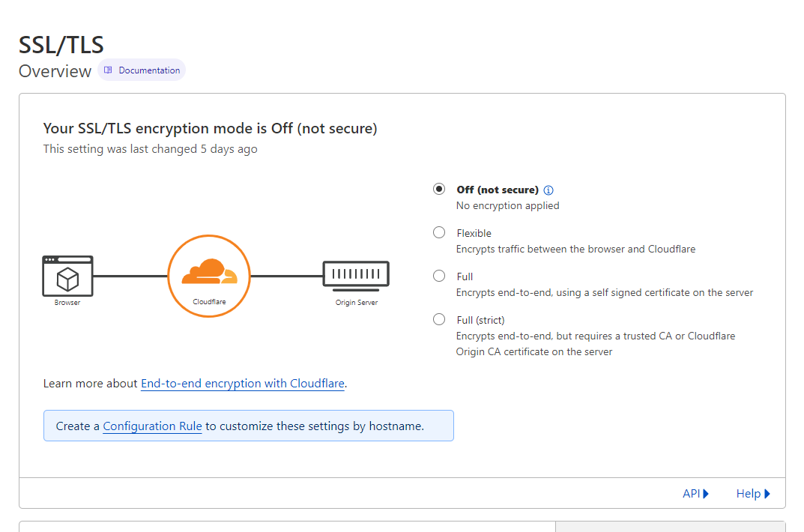Click the arrow next to Help
Screen dimensions: 804x532
[x=767, y=494]
